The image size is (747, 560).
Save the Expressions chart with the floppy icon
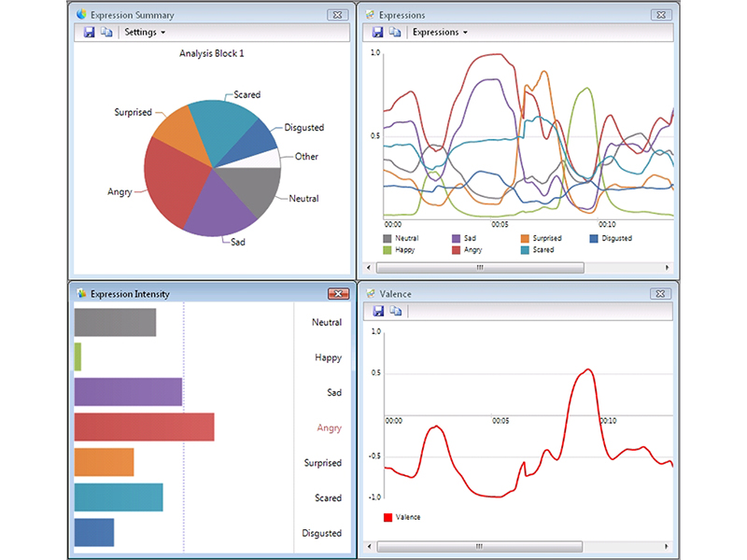click(x=378, y=32)
